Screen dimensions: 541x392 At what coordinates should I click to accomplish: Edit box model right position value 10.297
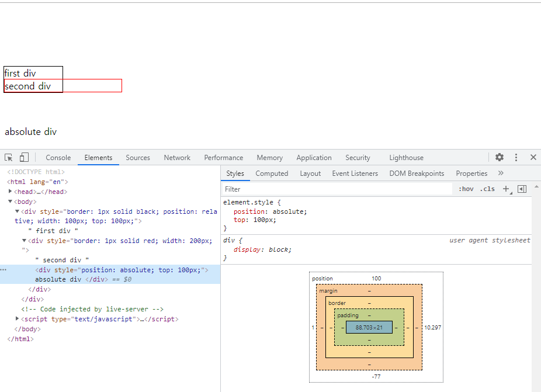[x=433, y=328]
